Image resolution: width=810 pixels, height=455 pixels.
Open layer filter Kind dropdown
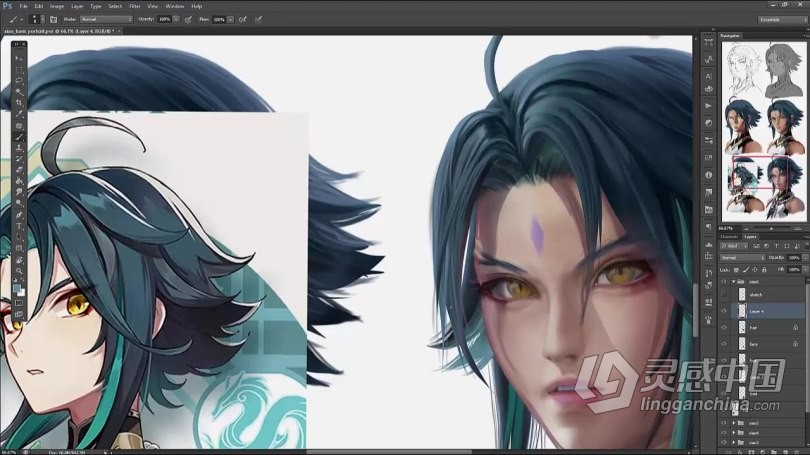click(x=734, y=246)
